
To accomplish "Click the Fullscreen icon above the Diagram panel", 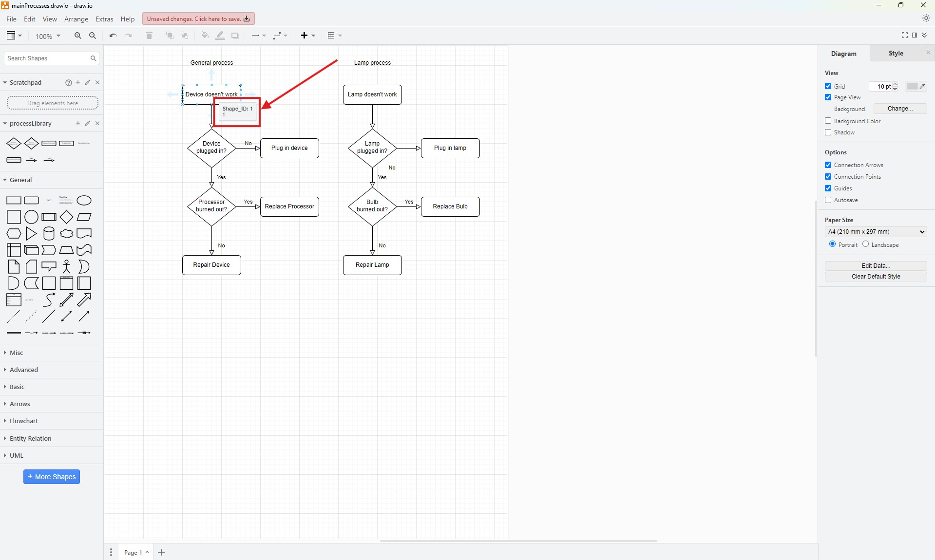I will tap(904, 35).
